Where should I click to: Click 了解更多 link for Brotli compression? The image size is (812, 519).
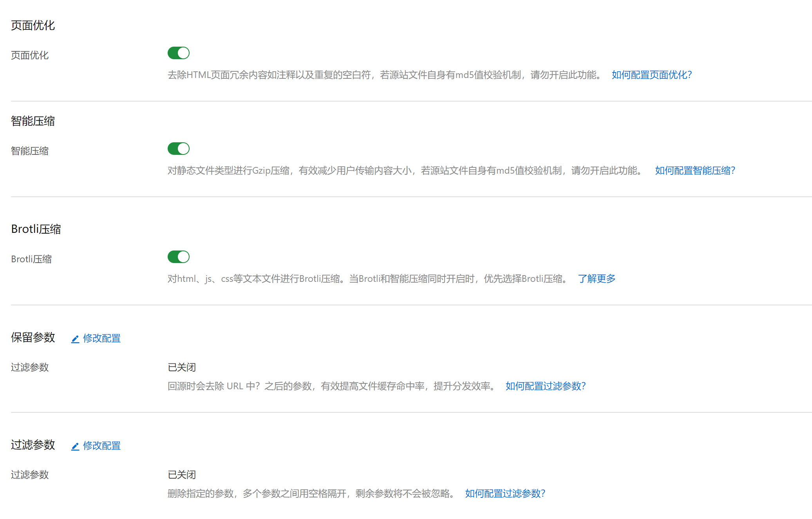pos(597,279)
